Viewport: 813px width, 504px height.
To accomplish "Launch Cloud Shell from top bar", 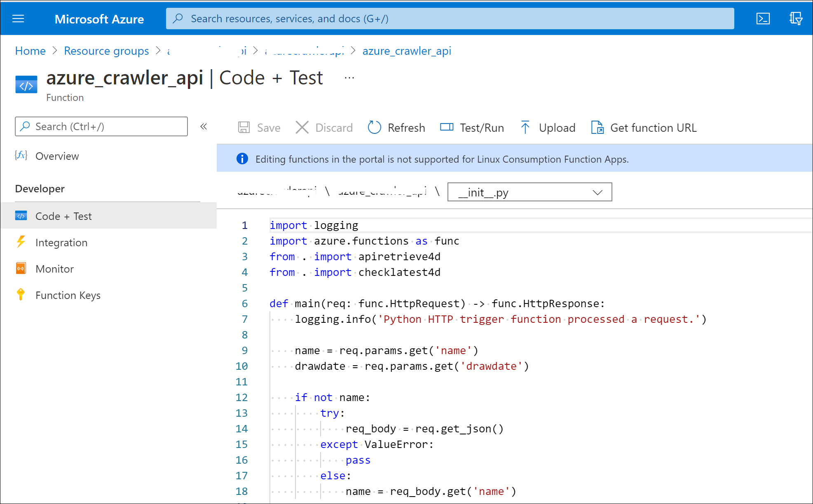I will click(763, 19).
